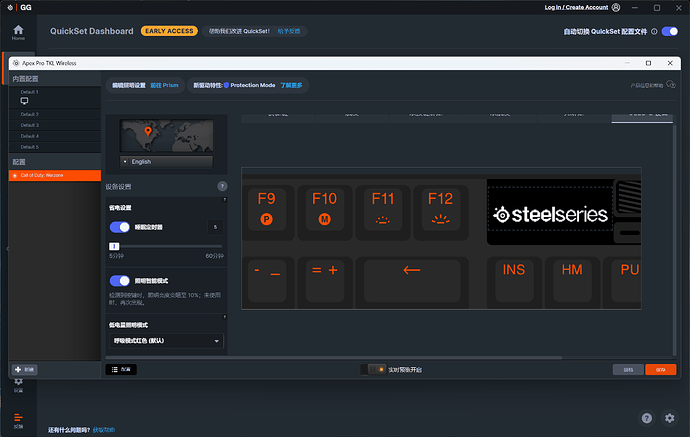Turn off the smart illumination mode toggle
Viewport: 690px width, 437px height.
(x=119, y=281)
